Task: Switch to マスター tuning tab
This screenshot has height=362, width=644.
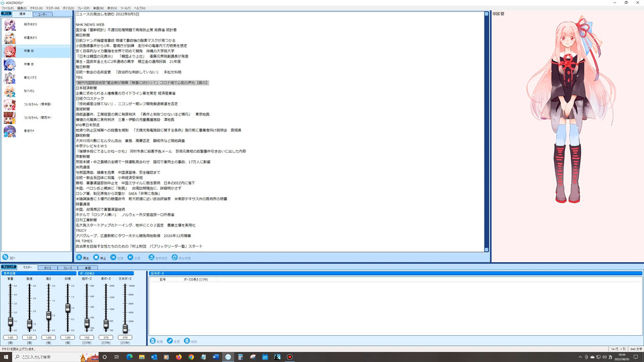Action: pos(27,267)
